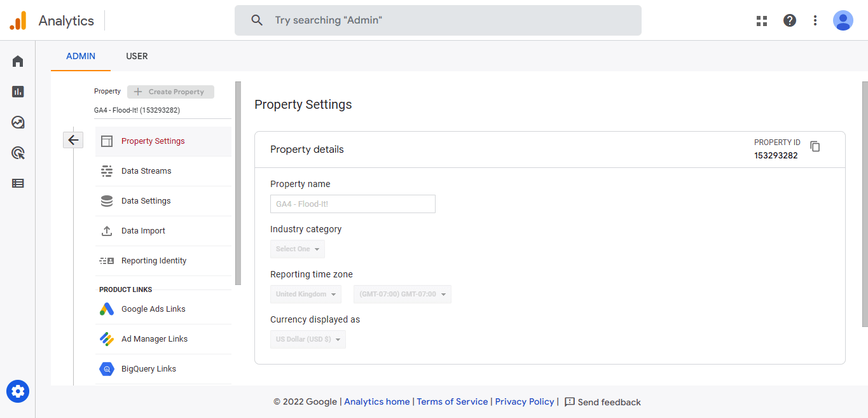Open Property Settings menu item
Viewport: 868px width, 418px height.
tap(163, 141)
